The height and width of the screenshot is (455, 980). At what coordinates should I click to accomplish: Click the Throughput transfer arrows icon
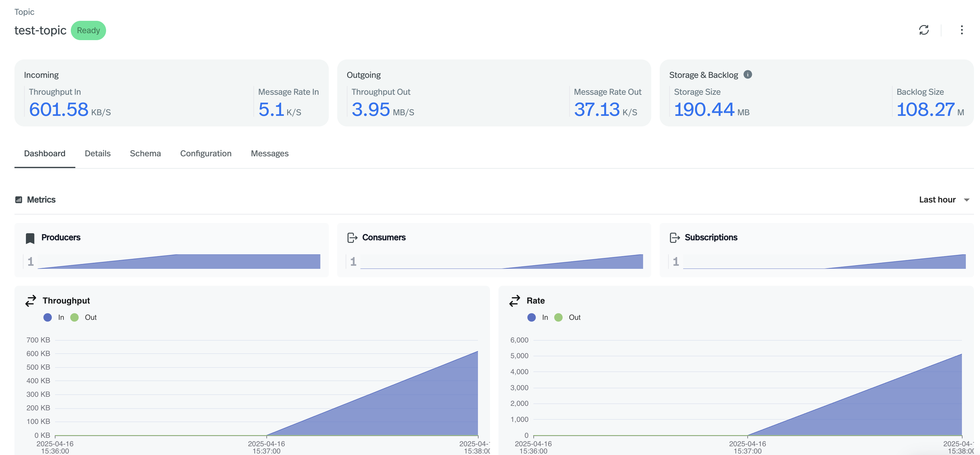pyautogui.click(x=30, y=301)
